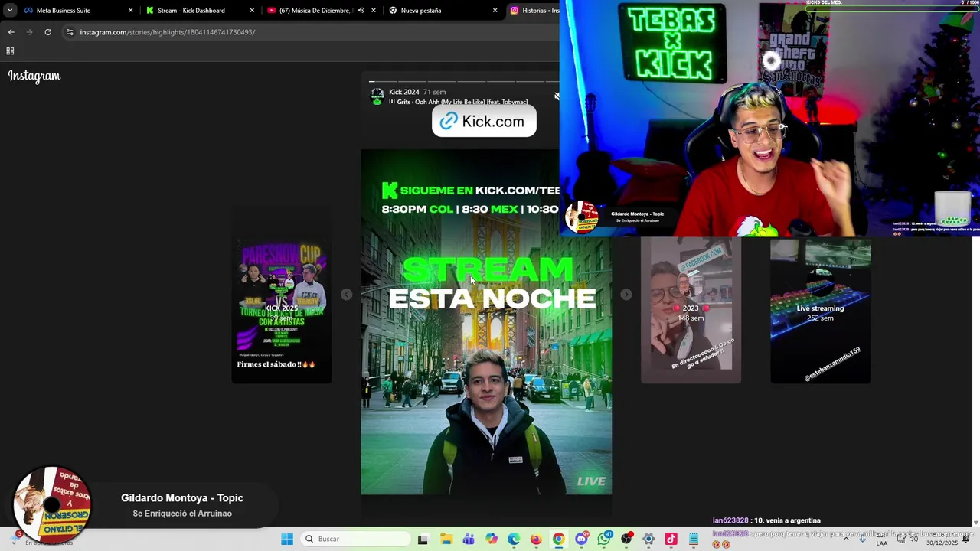Switch to the Meta Business Suite tab
Image resolution: width=980 pixels, height=551 pixels.
[x=78, y=11]
